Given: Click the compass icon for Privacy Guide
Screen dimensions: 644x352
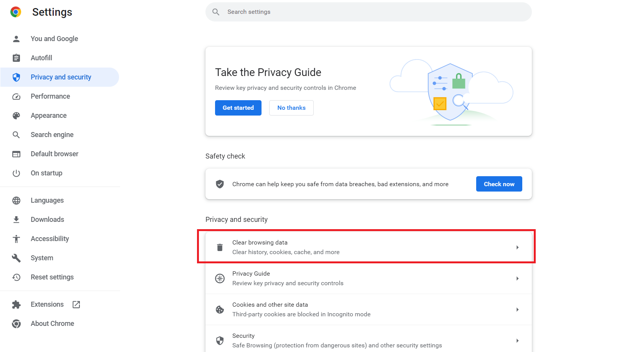Looking at the screenshot, I should point(220,278).
